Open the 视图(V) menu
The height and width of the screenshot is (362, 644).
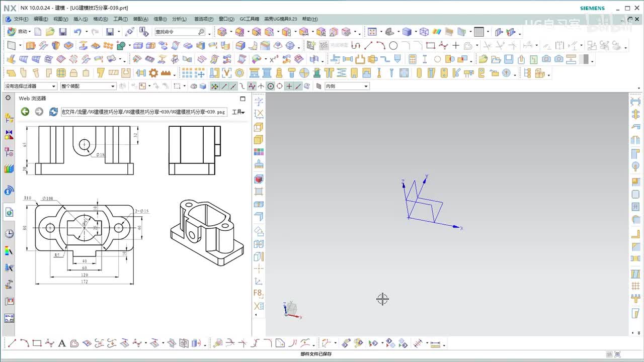(x=61, y=19)
